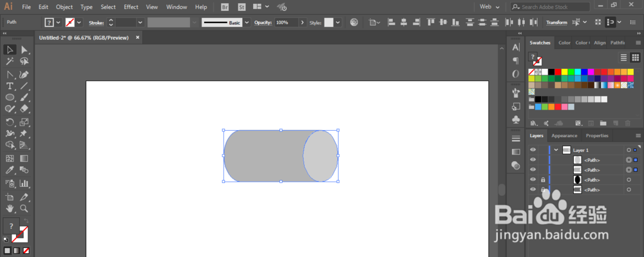Screen dimensions: 644x257
Task: Select the Gradient tool
Action: point(24,158)
